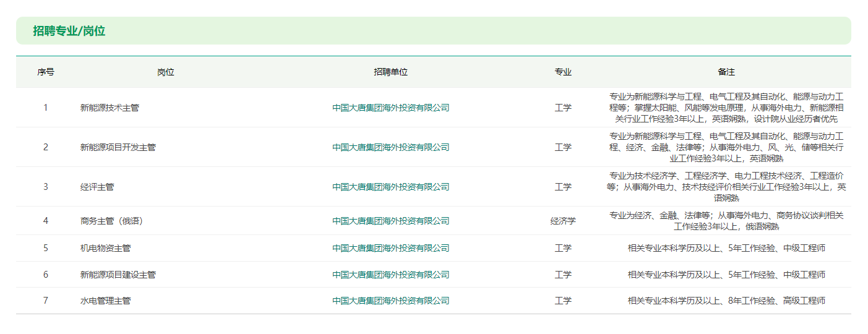The image size is (868, 334).
Task: Click the 备注 column header
Action: point(726,72)
